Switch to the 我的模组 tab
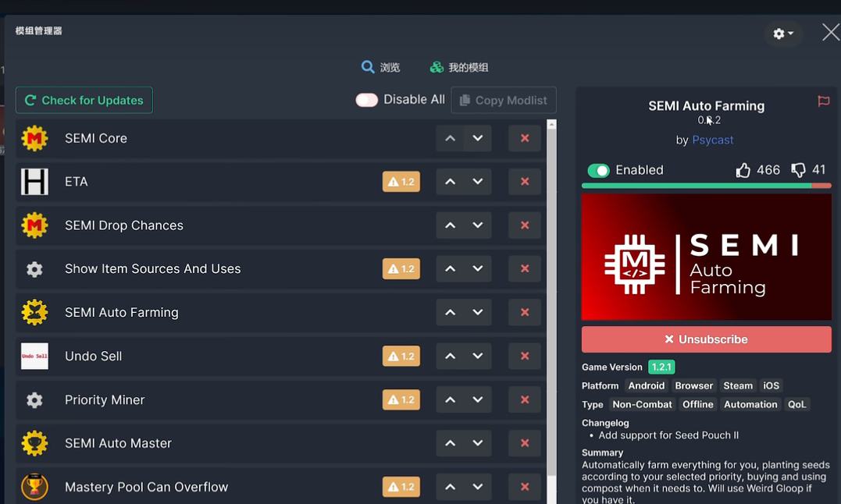The image size is (841, 504). pyautogui.click(x=459, y=67)
